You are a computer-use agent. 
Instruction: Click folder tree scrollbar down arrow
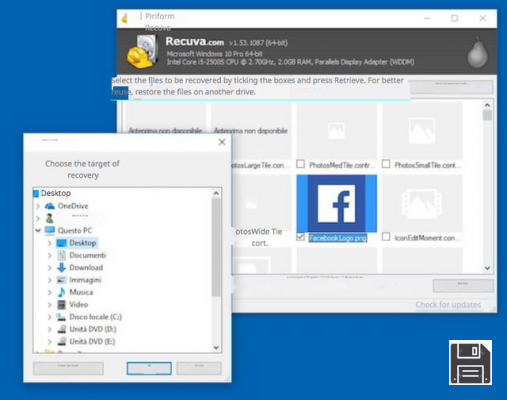click(x=216, y=348)
